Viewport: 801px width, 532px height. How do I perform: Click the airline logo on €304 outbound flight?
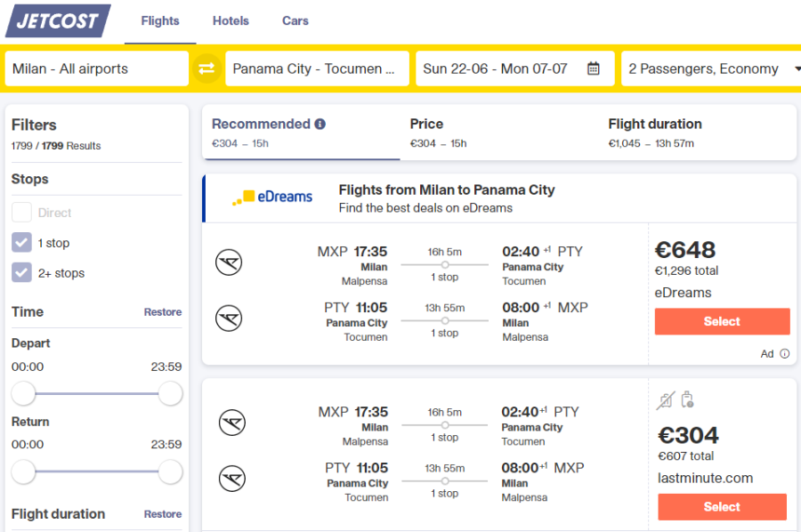pos(232,423)
